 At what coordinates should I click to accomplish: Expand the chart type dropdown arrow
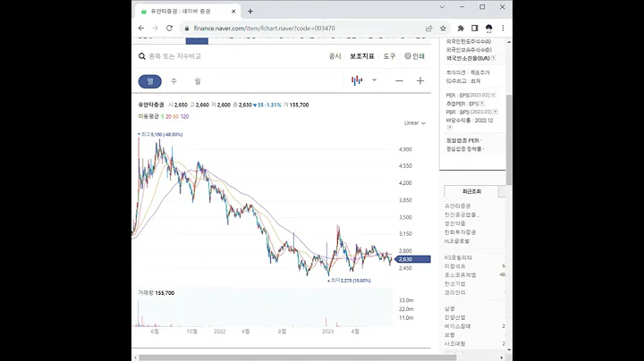[x=374, y=80]
